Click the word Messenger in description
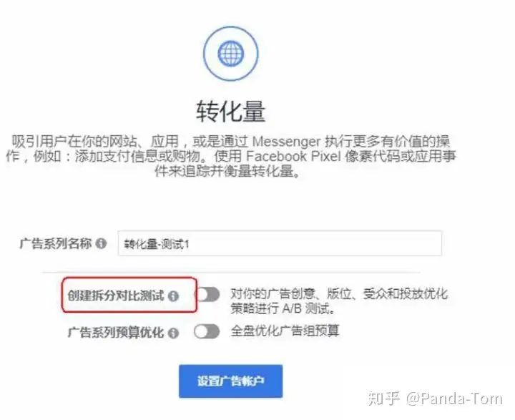 [286, 142]
